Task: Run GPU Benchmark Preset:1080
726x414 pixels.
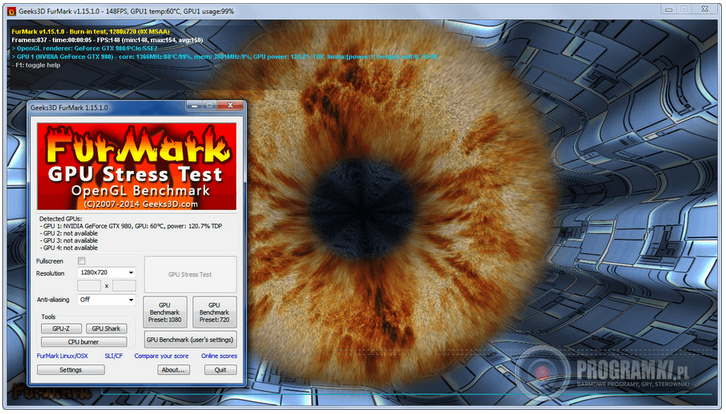Action: coord(165,313)
